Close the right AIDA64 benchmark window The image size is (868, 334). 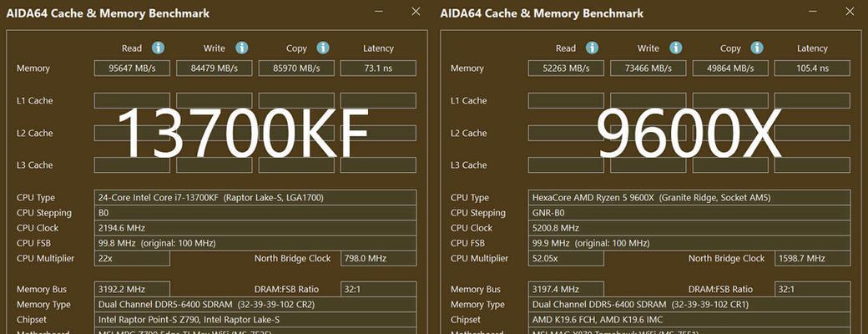tap(850, 12)
